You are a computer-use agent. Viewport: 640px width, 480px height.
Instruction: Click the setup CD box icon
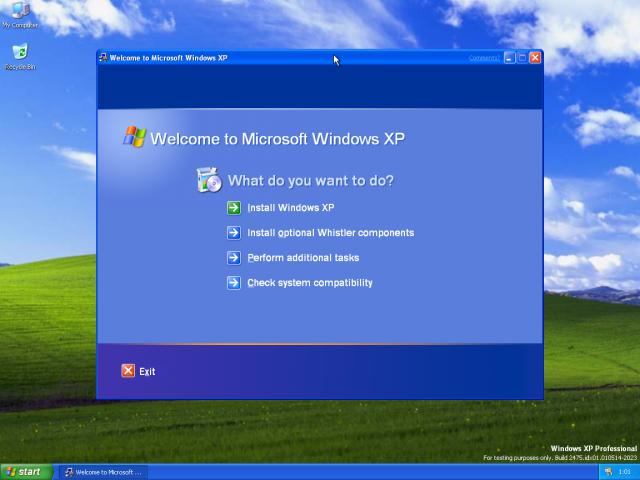coord(209,180)
